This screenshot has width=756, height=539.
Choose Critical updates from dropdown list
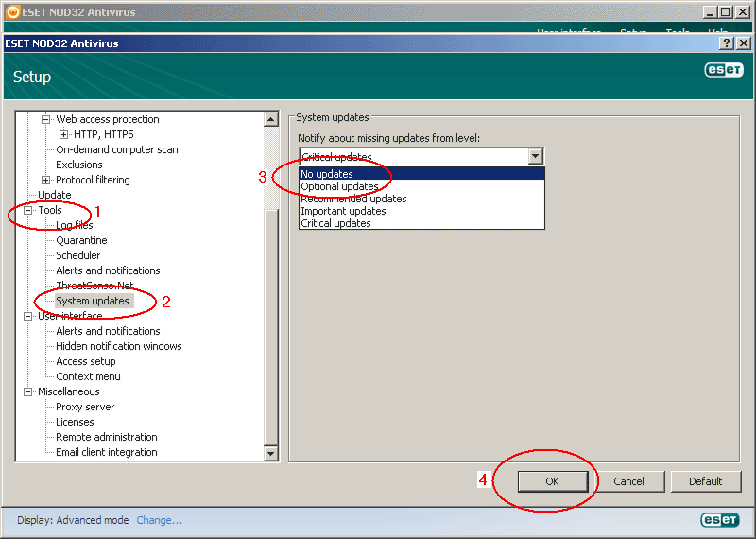421,223
